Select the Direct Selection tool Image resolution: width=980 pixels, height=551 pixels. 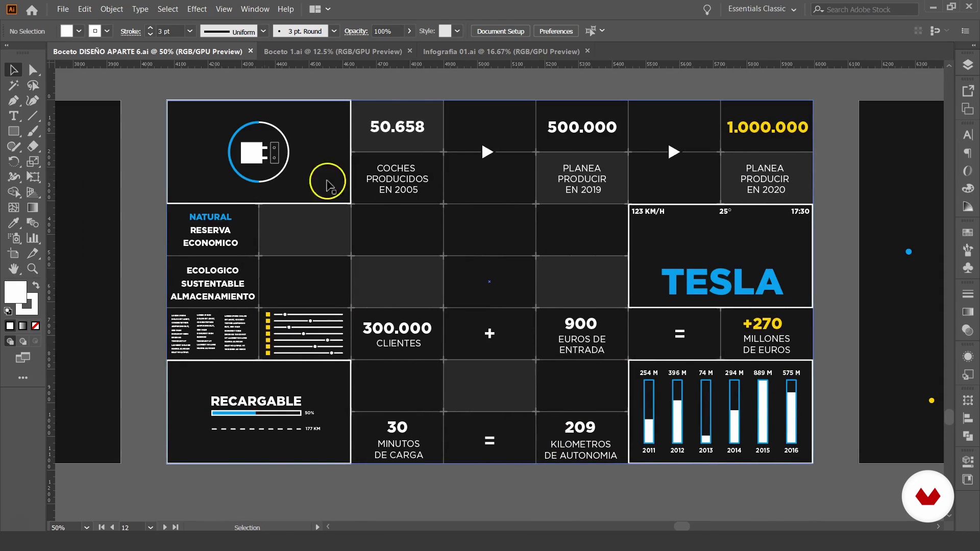[x=33, y=70]
